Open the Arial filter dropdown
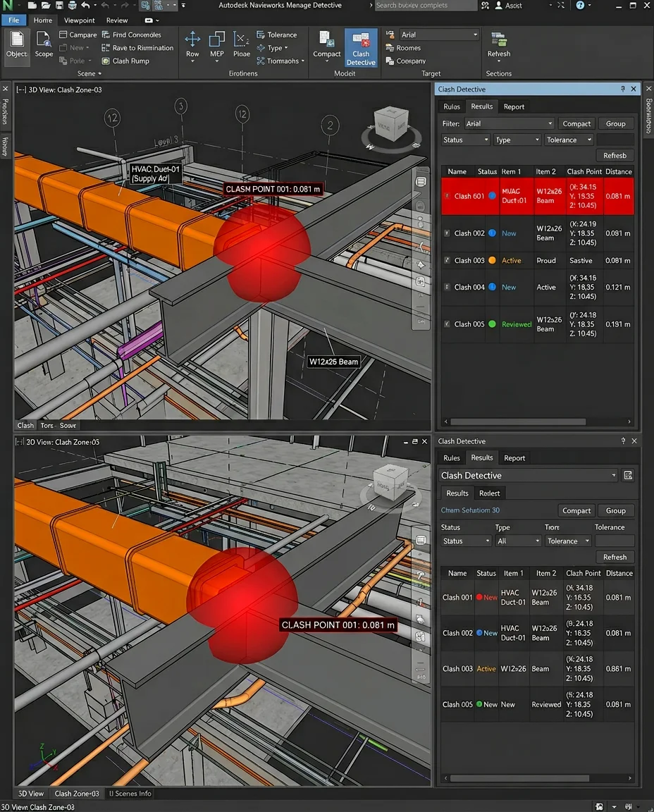Image resolution: width=654 pixels, height=812 pixels. [x=509, y=123]
